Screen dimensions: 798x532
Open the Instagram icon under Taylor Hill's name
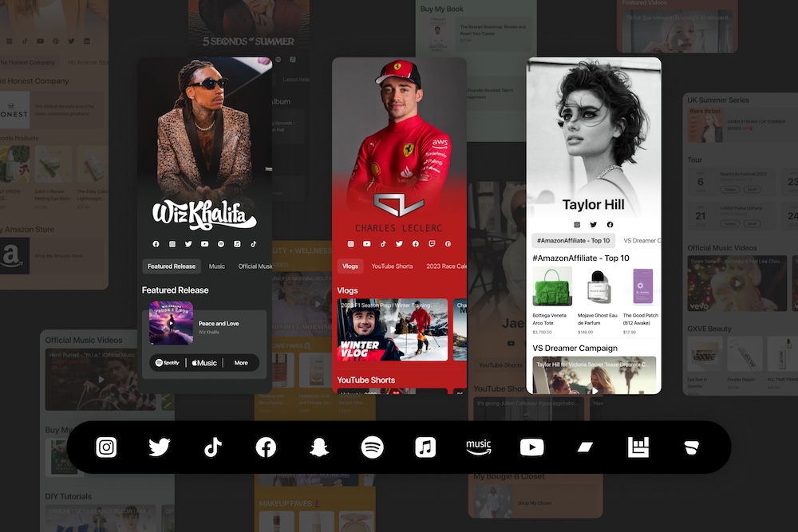click(576, 225)
